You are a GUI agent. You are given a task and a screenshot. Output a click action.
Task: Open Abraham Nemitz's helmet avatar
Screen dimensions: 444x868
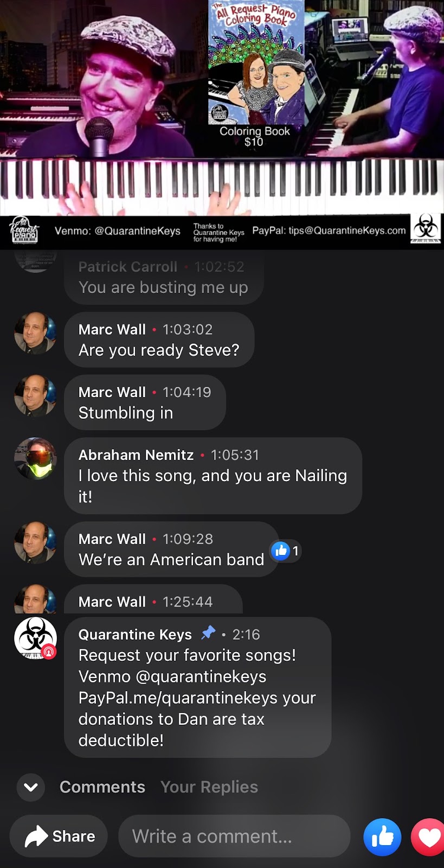35,458
